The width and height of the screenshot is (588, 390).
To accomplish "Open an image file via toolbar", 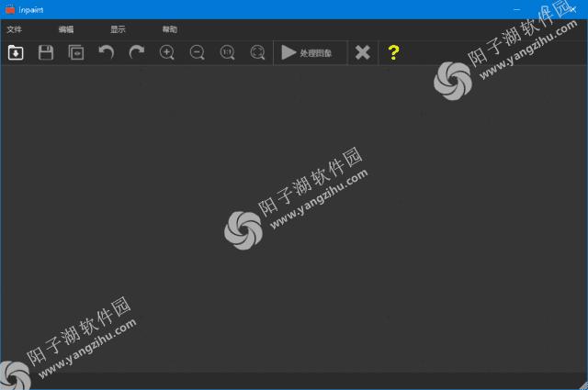I will tap(16, 52).
